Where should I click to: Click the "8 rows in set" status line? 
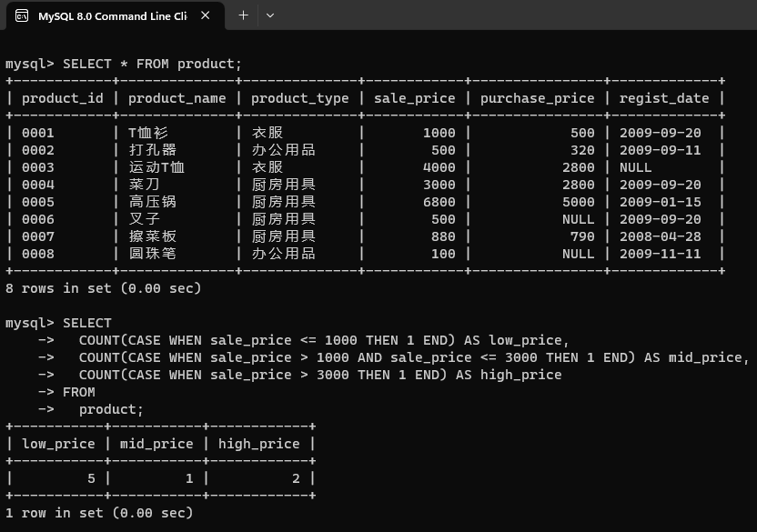point(103,288)
